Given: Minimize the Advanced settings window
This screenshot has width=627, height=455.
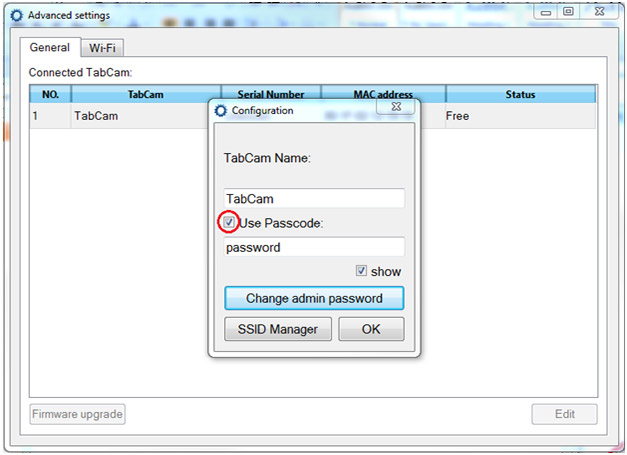Looking at the screenshot, I should 546,12.
